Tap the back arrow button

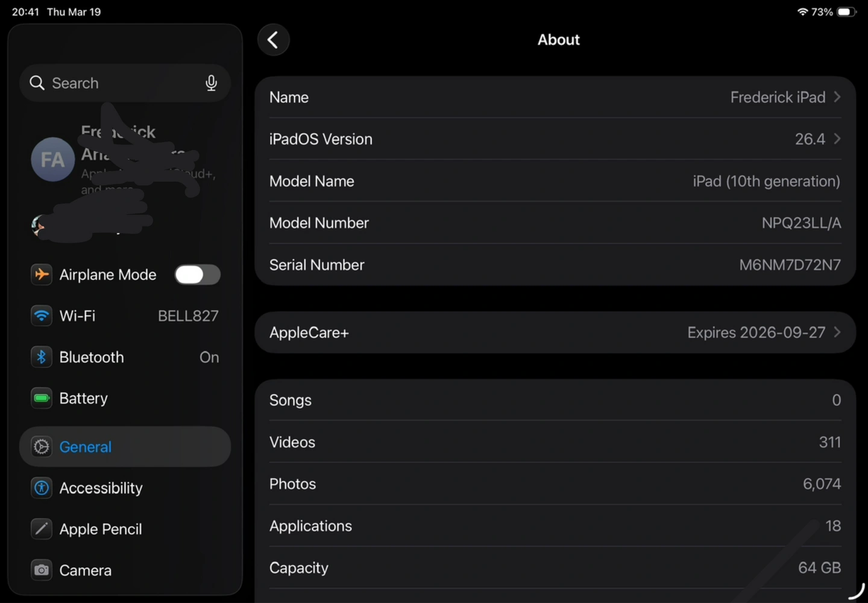(x=273, y=40)
